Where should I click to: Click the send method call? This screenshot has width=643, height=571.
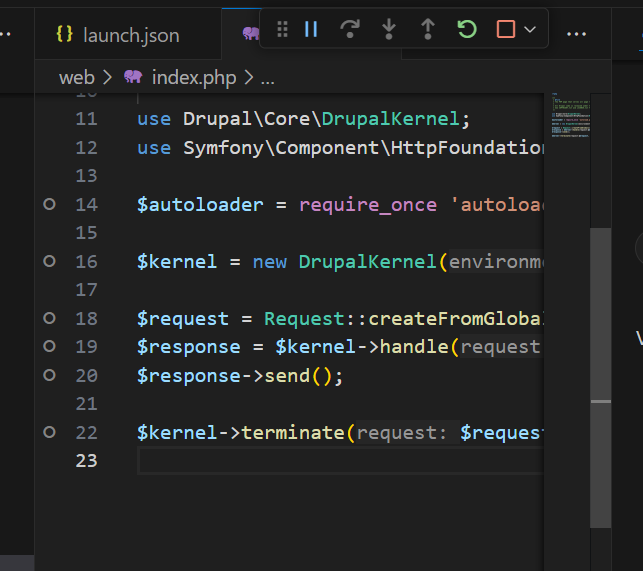point(287,376)
